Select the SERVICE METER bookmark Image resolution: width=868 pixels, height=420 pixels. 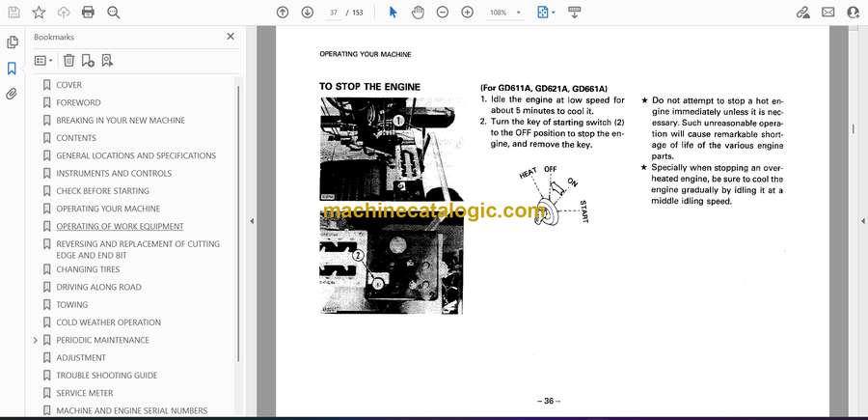85,393
